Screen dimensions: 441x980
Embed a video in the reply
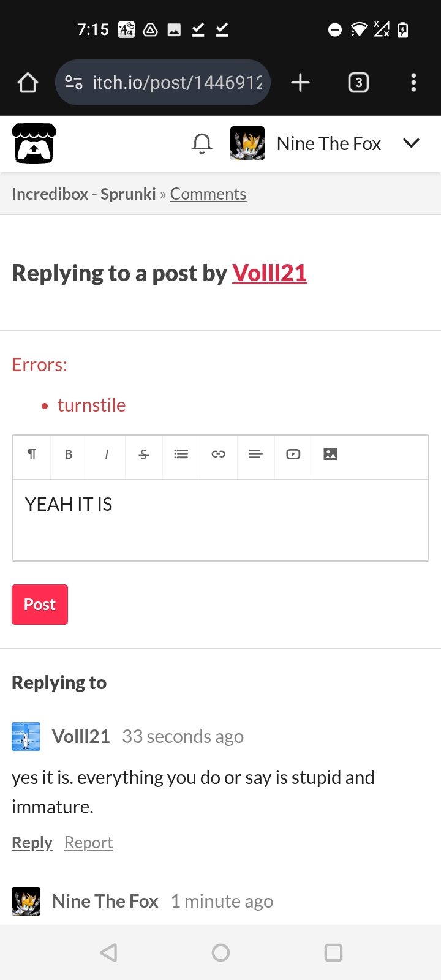[x=293, y=454]
